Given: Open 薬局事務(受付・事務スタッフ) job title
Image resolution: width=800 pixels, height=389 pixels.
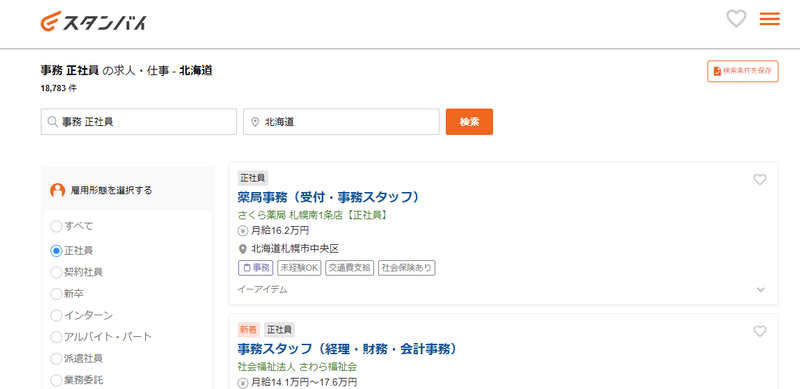Looking at the screenshot, I should tap(329, 197).
